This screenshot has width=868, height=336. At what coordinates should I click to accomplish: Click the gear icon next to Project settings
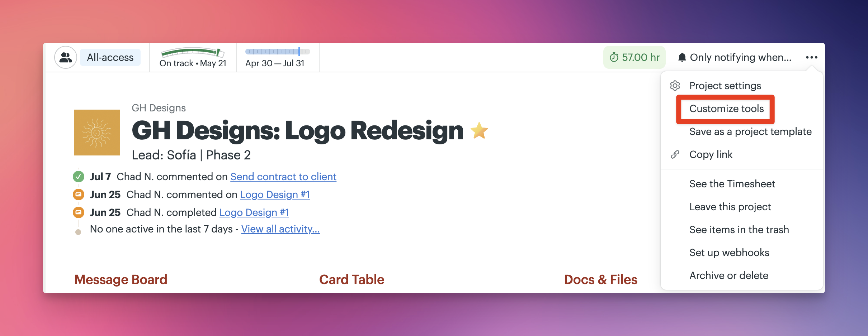(x=675, y=86)
